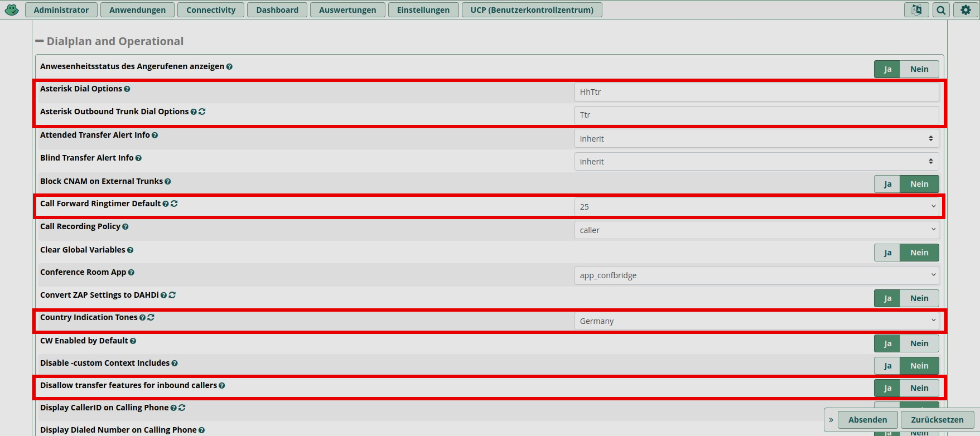The image size is (980, 436).
Task: Collapse the Dialplan and Operational section
Action: point(40,41)
